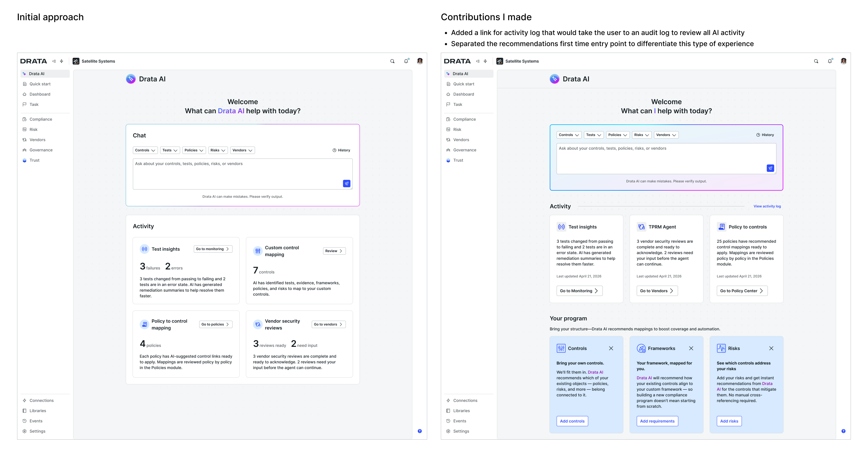Click help question icon in left mockup
This screenshot has width=868, height=451.
pos(420,431)
